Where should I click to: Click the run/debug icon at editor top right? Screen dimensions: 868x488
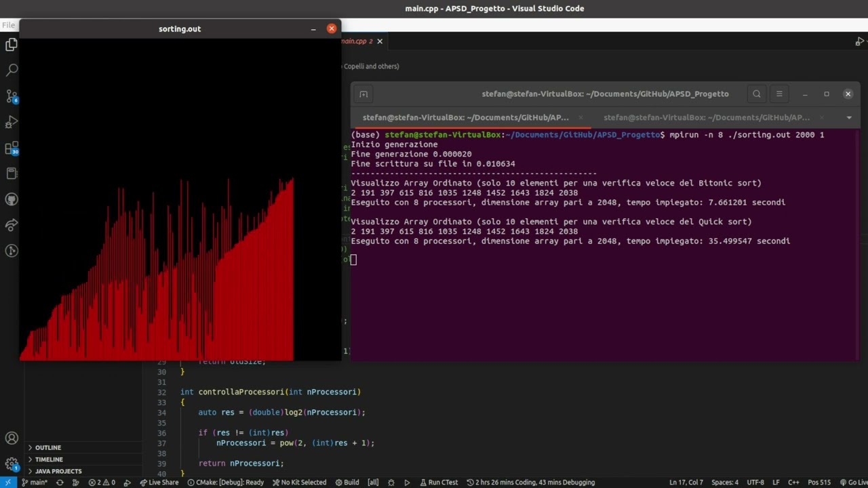pos(860,41)
